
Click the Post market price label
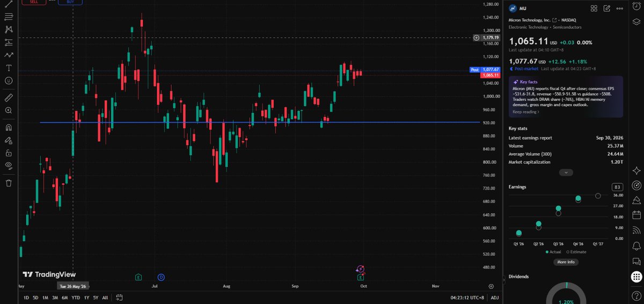(485, 70)
